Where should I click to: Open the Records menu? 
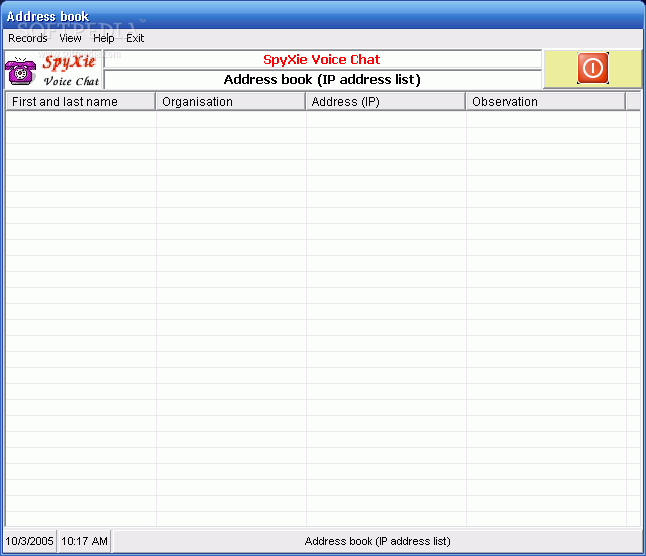pos(28,38)
